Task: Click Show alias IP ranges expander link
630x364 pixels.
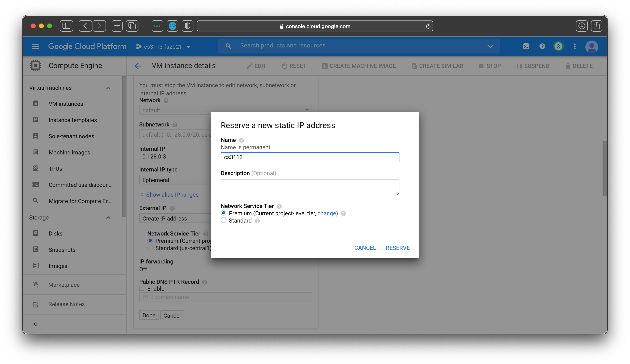Action: (169, 195)
